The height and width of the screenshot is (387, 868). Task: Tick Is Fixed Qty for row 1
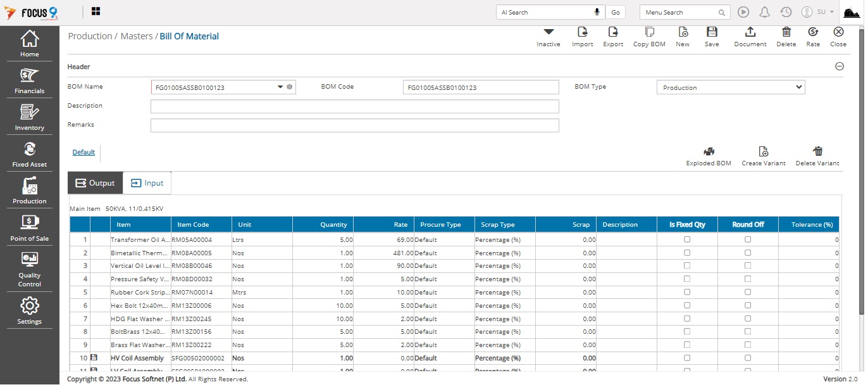pos(687,239)
